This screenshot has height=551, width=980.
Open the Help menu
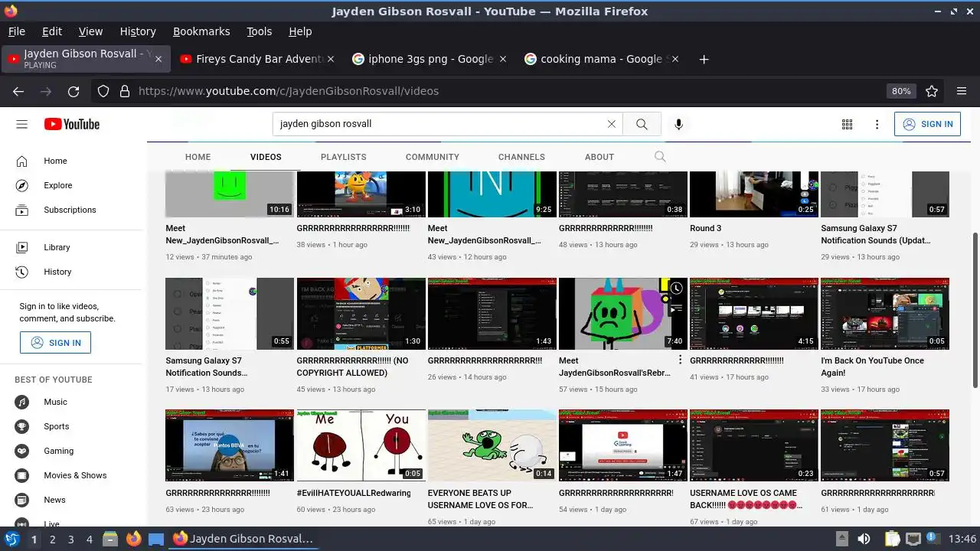pyautogui.click(x=300, y=31)
